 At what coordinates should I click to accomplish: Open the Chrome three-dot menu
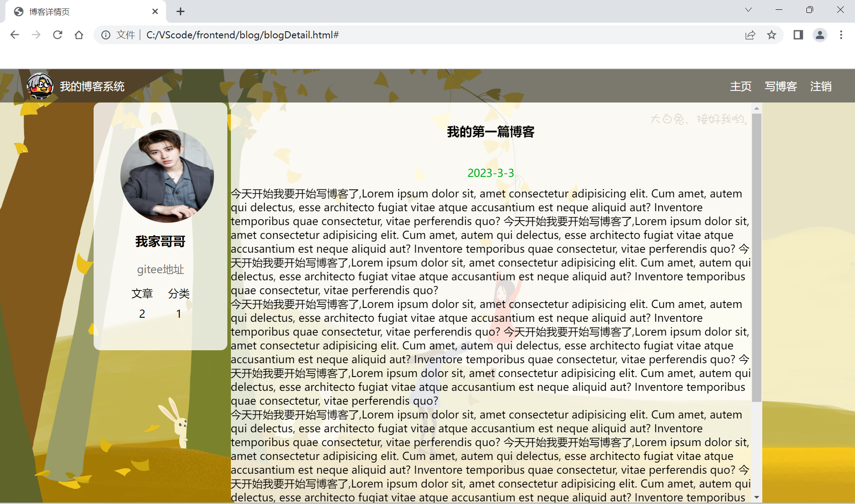coord(841,35)
